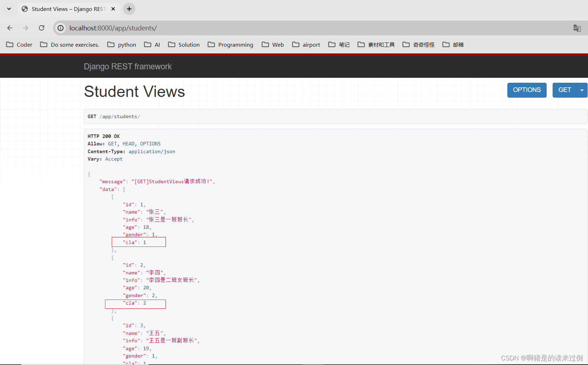This screenshot has height=365, width=588.
Task: Select the Student Views browser tab
Action: pyautogui.click(x=69, y=9)
